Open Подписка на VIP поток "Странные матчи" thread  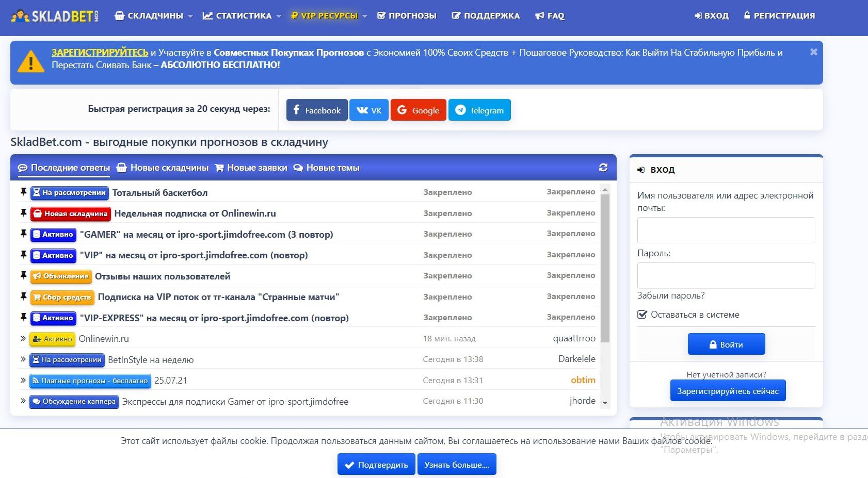pyautogui.click(x=218, y=297)
